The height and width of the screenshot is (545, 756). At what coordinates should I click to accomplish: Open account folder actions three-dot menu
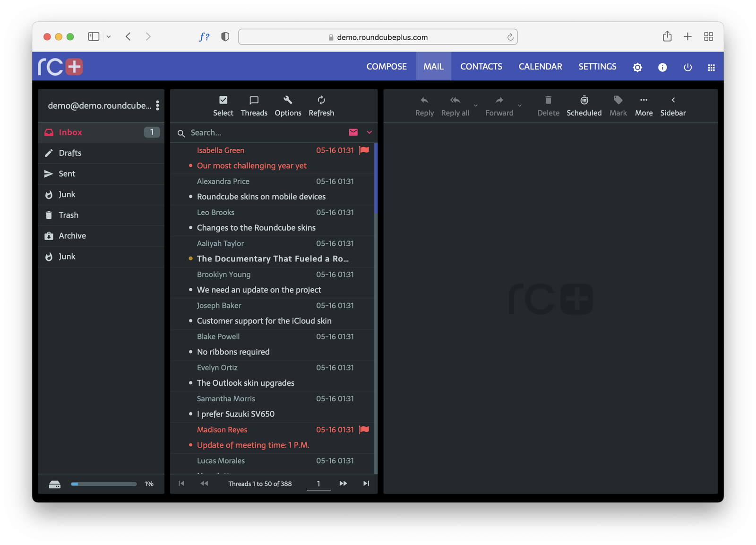(x=157, y=105)
